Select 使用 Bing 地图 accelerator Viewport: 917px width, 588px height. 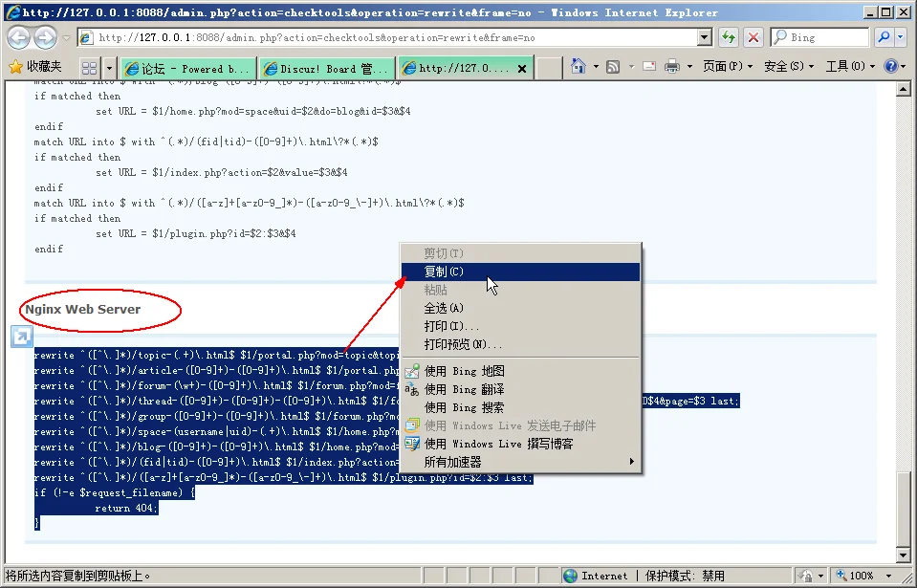(x=520, y=371)
